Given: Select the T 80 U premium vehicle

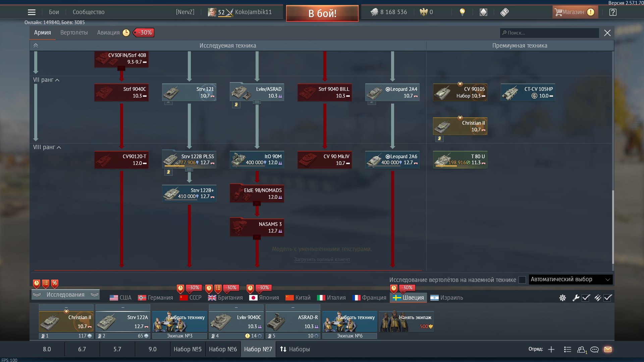Looking at the screenshot, I should point(460,160).
